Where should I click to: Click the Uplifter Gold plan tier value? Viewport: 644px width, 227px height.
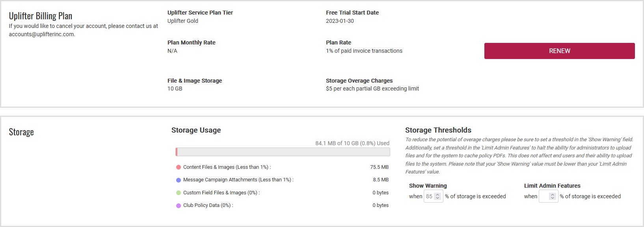(x=183, y=21)
